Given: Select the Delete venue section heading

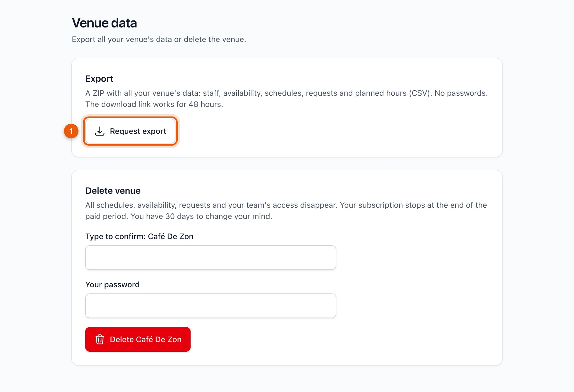Looking at the screenshot, I should tap(113, 191).
